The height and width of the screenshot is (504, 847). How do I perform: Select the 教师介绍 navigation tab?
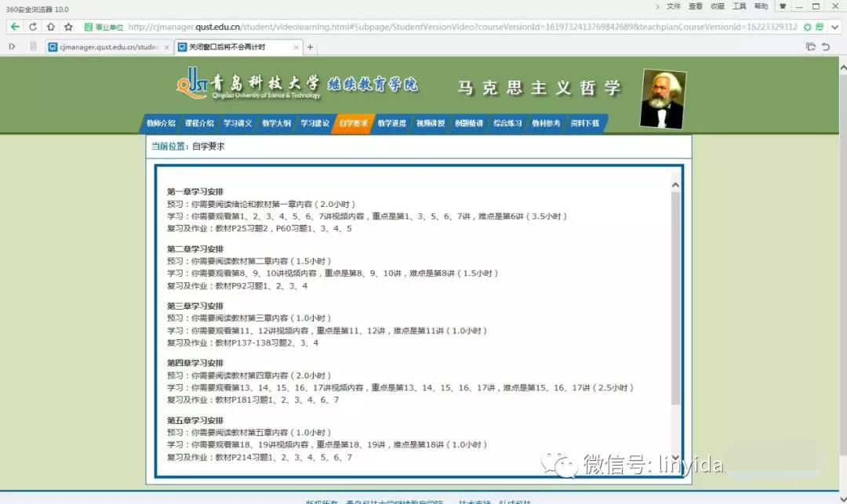coord(161,123)
